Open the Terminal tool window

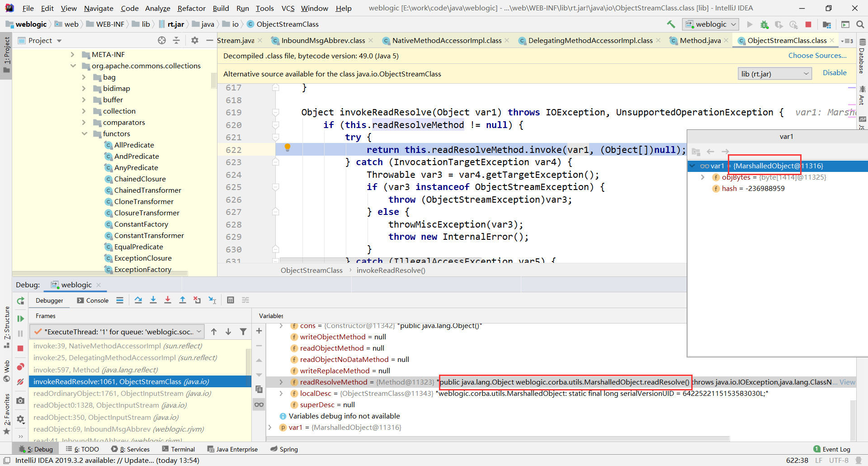pos(179,449)
